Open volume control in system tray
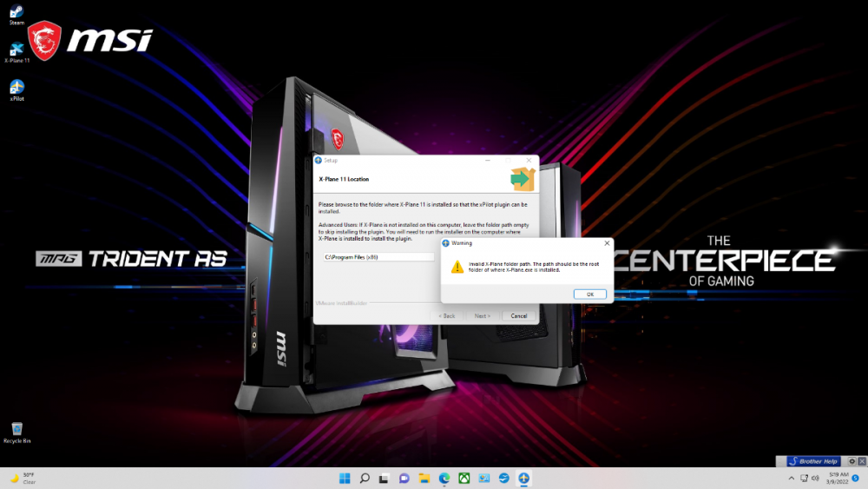Screen dimensions: 868x489 point(815,478)
